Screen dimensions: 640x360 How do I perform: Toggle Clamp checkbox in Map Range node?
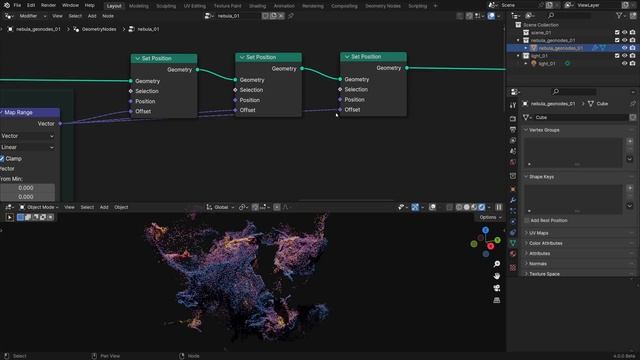tap(2, 158)
